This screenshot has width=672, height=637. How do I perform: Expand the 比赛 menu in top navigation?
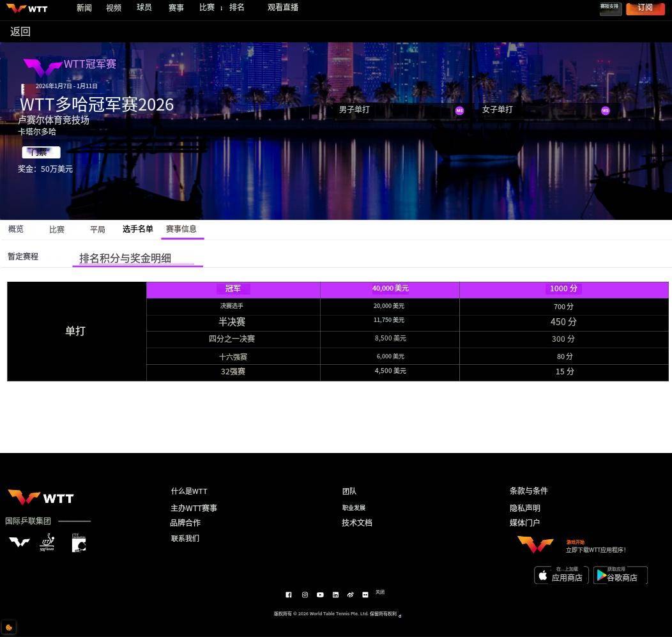click(207, 8)
